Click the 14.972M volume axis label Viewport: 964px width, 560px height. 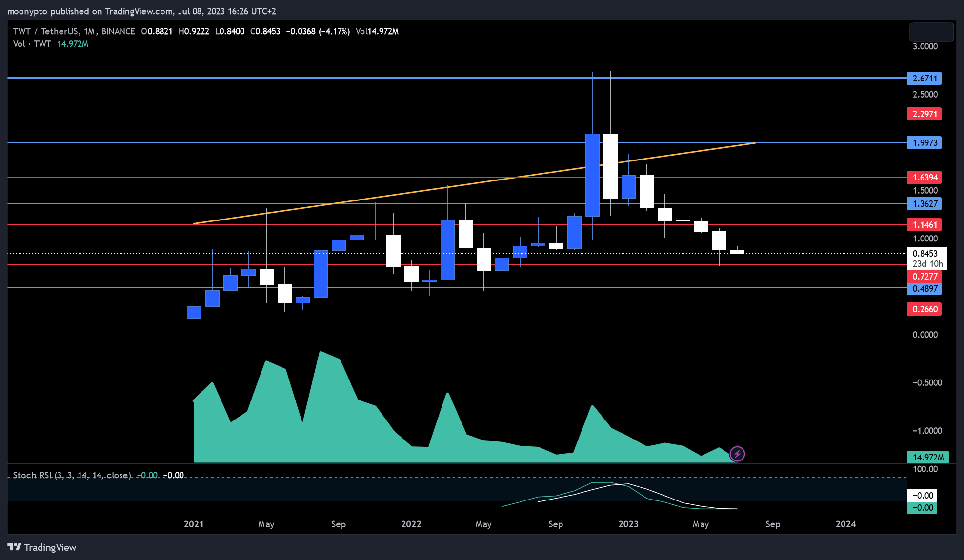click(x=928, y=458)
